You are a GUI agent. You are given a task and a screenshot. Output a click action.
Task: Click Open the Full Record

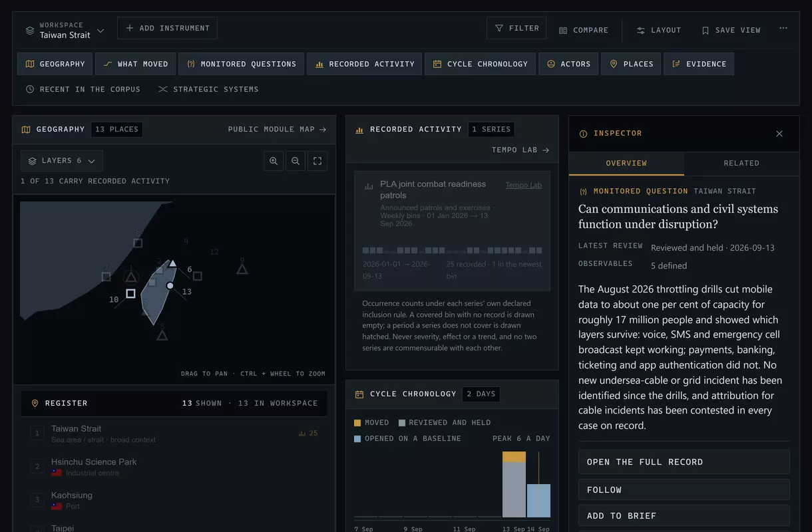684,462
